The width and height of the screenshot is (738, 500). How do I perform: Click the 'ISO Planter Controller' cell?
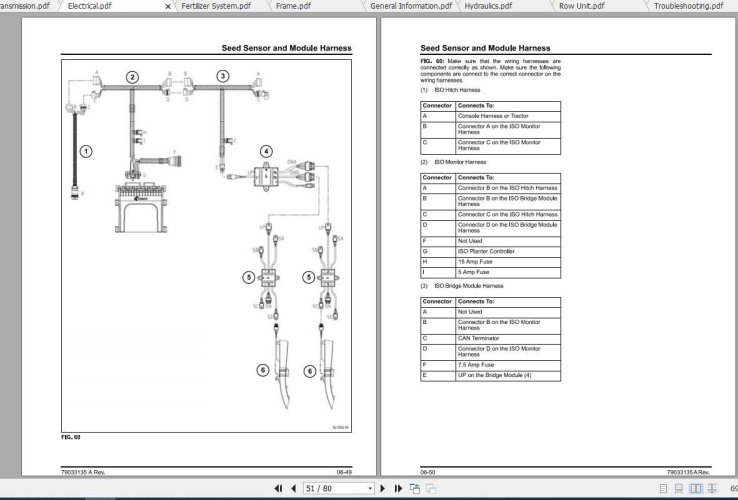tap(508, 251)
